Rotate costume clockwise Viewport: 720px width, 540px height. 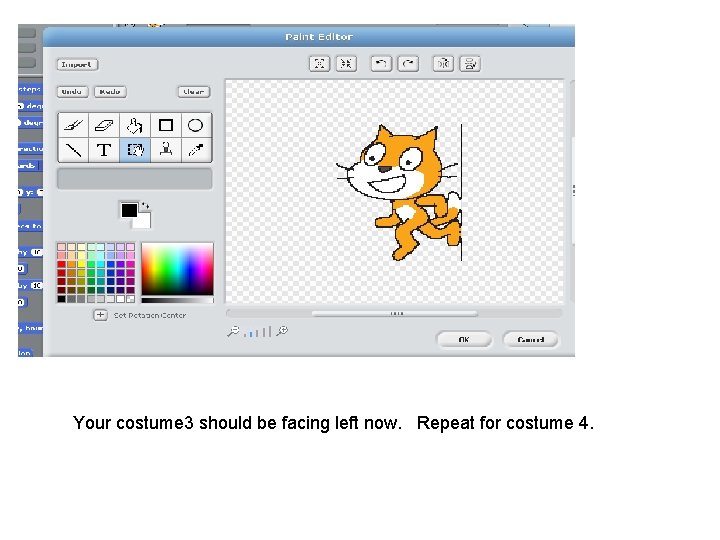tap(408, 63)
